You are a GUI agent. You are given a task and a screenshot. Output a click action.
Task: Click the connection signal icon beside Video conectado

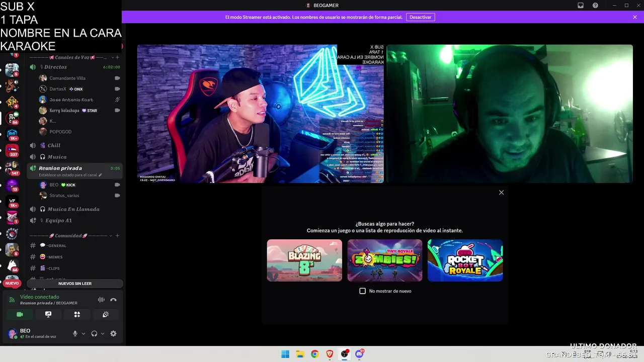coord(12,300)
